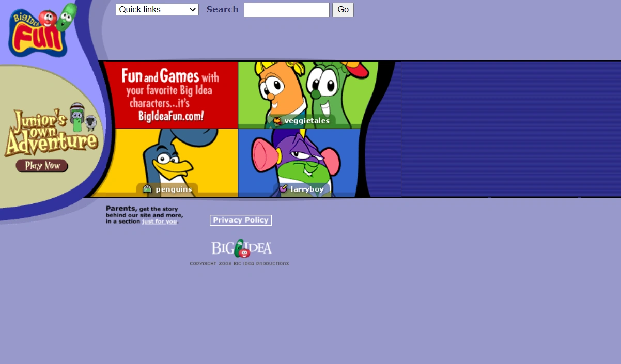The height and width of the screenshot is (364, 621).
Task: Choose an option from Quick links
Action: pyautogui.click(x=157, y=9)
